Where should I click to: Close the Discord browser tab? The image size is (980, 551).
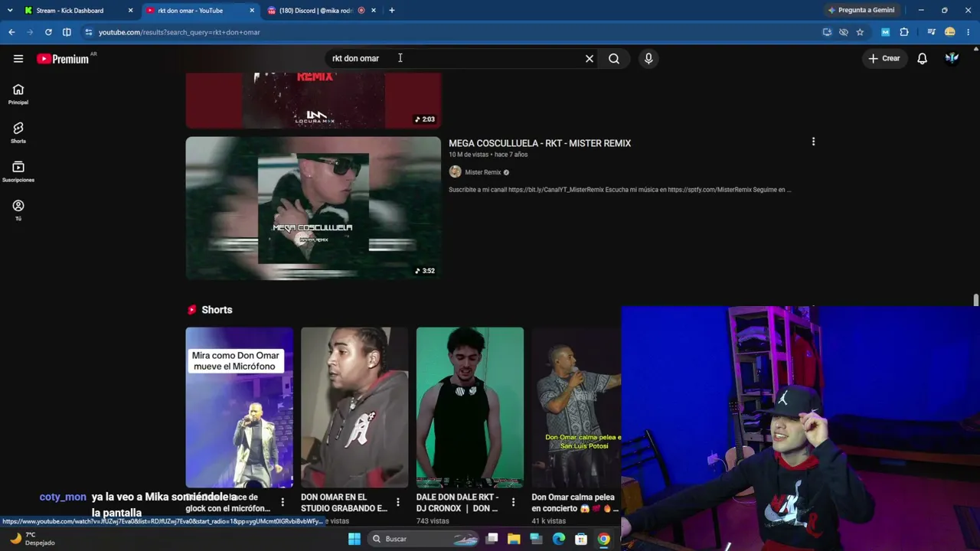[374, 11]
